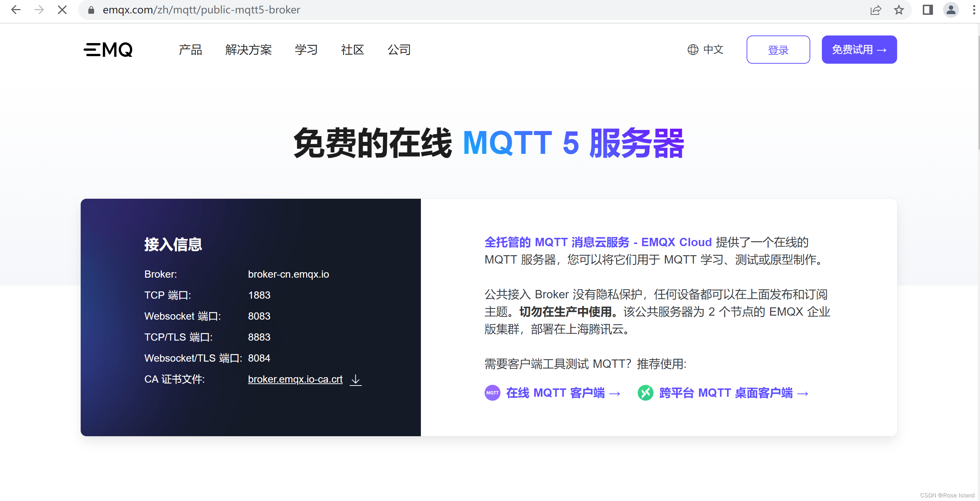980x501 pixels.
Task: Download the CA certificate via arrow icon
Action: 355,379
